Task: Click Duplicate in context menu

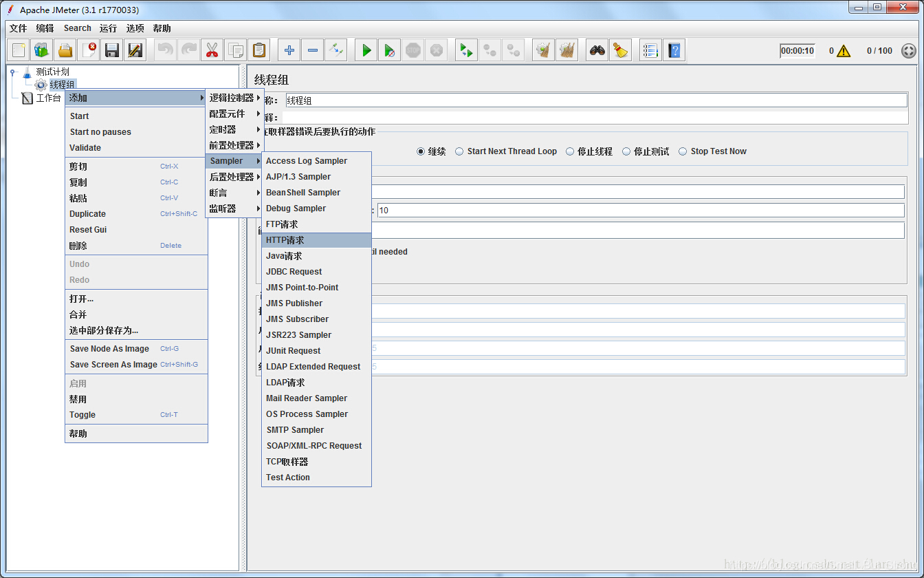Action: pos(136,214)
